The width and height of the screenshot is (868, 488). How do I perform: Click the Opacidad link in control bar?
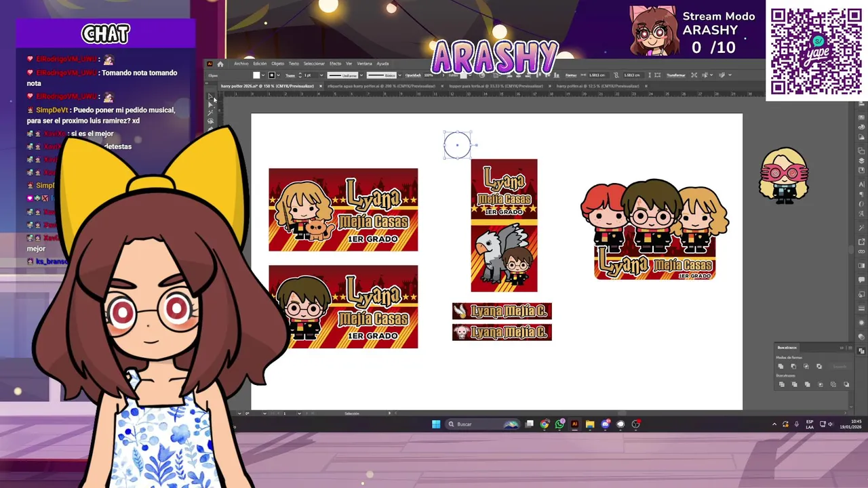413,75
